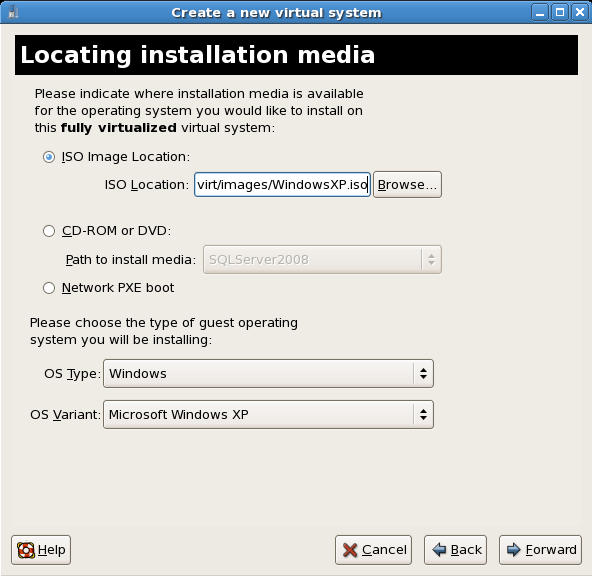This screenshot has width=592, height=576.
Task: Expand the OS Variant combo box
Action: pos(268,415)
